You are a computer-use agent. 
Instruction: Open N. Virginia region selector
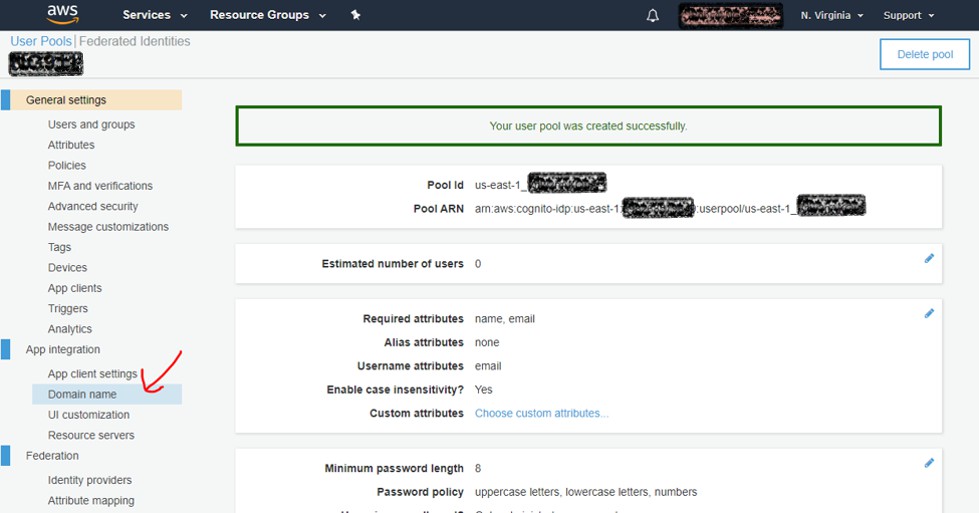pos(832,16)
